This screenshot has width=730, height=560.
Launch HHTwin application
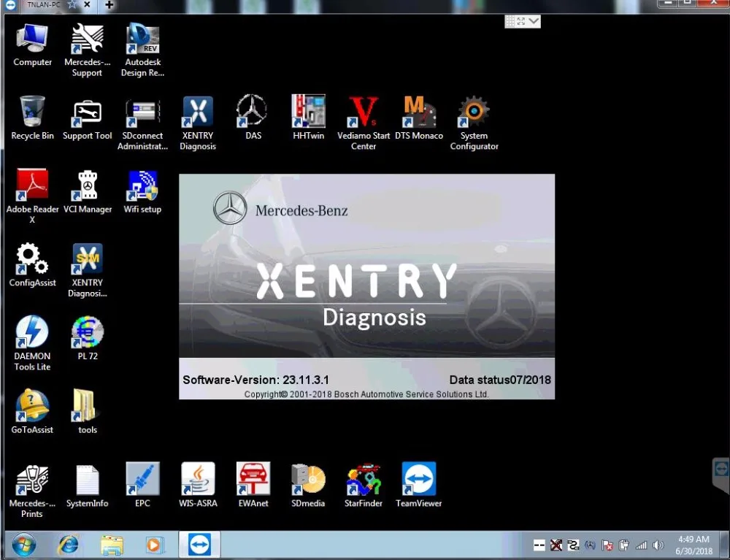point(308,117)
